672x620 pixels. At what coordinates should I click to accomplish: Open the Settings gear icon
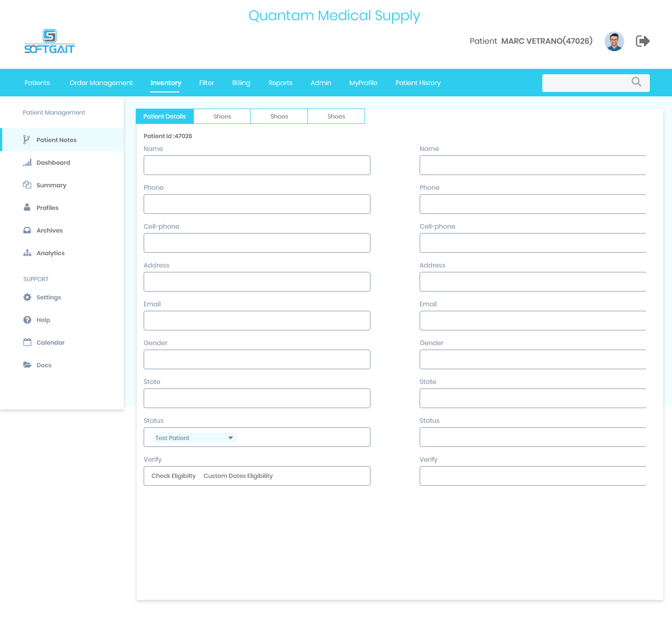(x=27, y=297)
